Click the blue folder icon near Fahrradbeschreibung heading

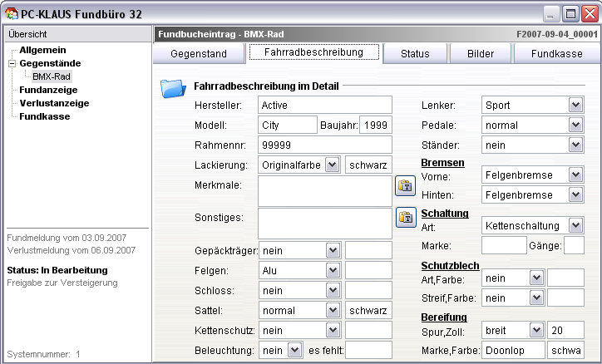pyautogui.click(x=172, y=88)
